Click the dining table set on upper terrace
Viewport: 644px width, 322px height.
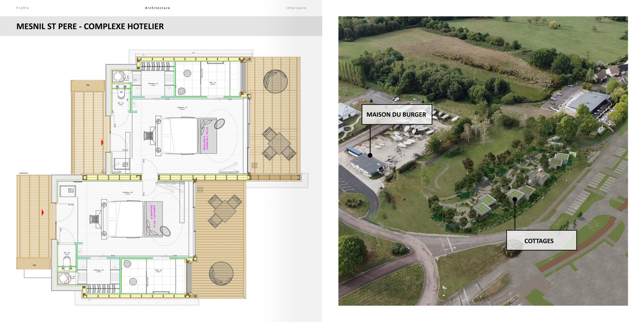279,144
